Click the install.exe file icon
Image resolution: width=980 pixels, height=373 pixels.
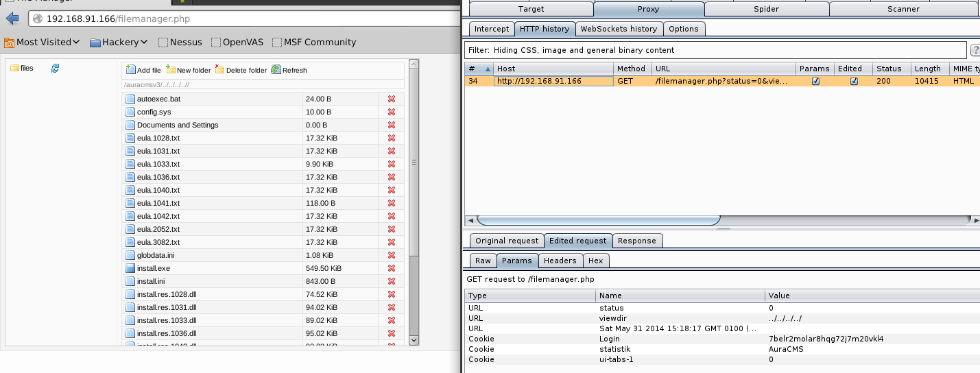tap(130, 268)
